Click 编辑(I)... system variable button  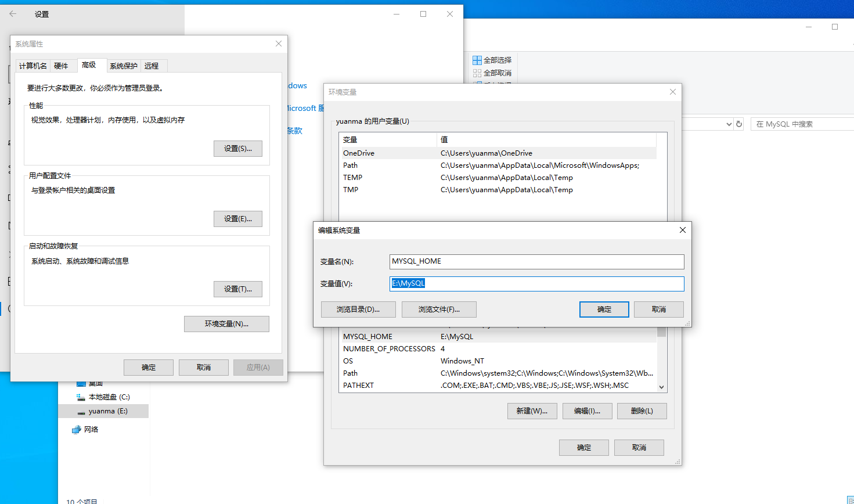pyautogui.click(x=587, y=411)
